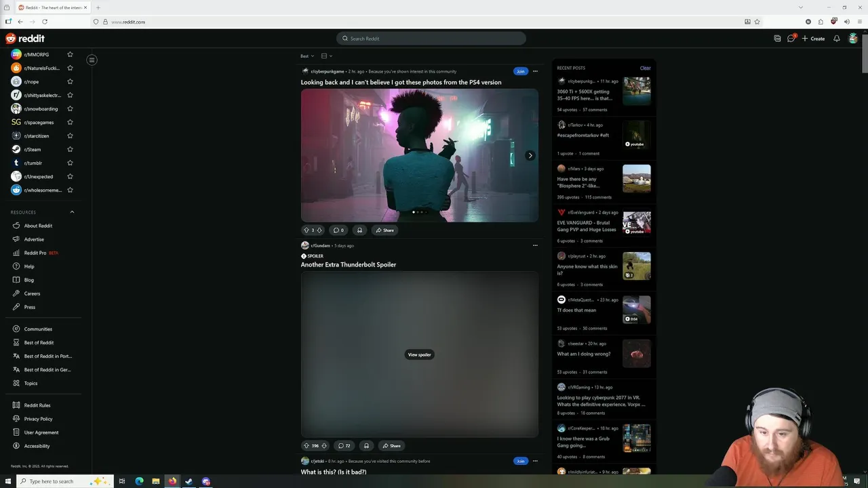
Task: Switch to the Reddit browser tab
Action: (52, 7)
